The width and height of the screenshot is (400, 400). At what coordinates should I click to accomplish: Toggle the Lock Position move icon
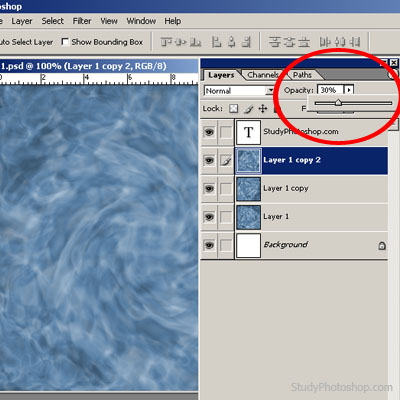263,109
